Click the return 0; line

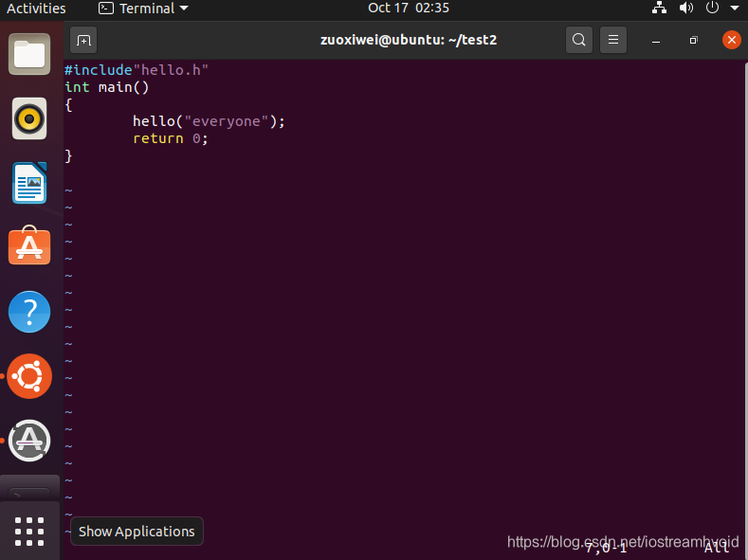pos(171,138)
